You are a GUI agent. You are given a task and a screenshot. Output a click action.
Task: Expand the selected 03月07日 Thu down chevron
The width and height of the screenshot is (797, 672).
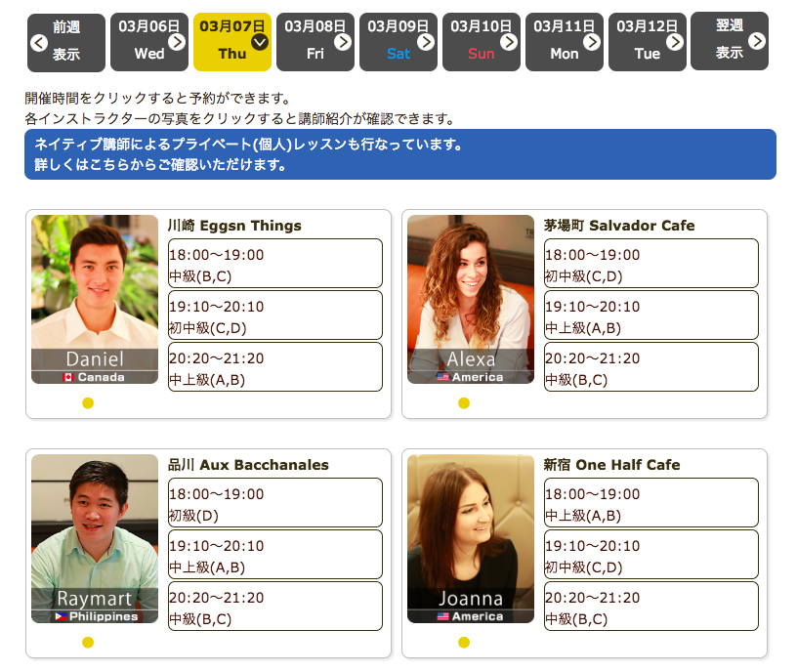pyautogui.click(x=260, y=41)
